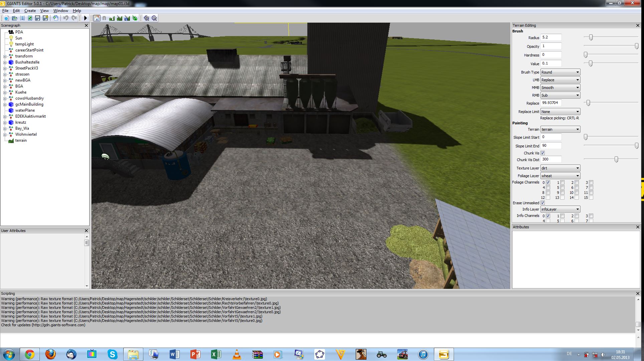Open Microsoft Word from the taskbar
This screenshot has height=361, width=644.
point(175,354)
